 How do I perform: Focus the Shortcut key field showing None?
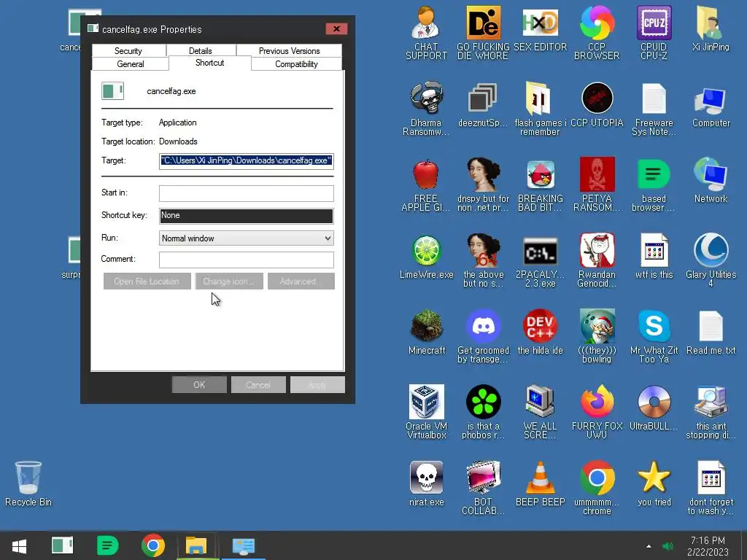(x=247, y=215)
